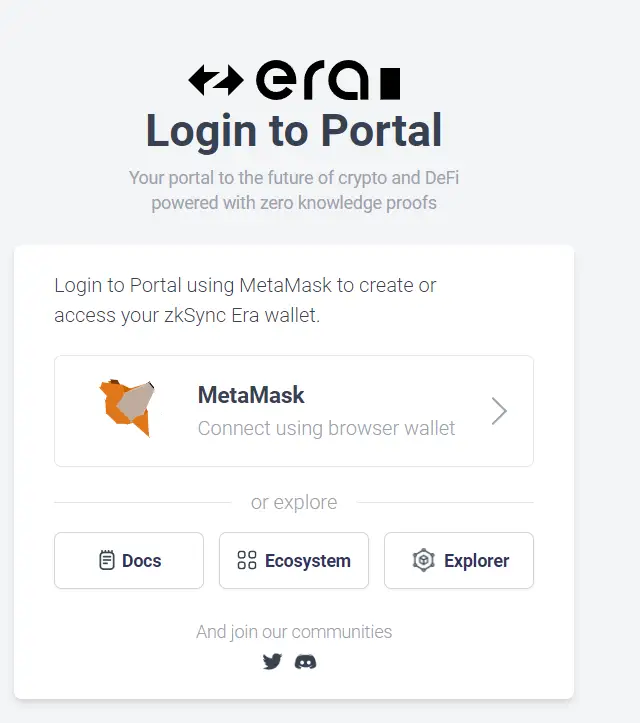Click the era wordmark logo
The width and height of the screenshot is (640, 723).
[x=313, y=80]
